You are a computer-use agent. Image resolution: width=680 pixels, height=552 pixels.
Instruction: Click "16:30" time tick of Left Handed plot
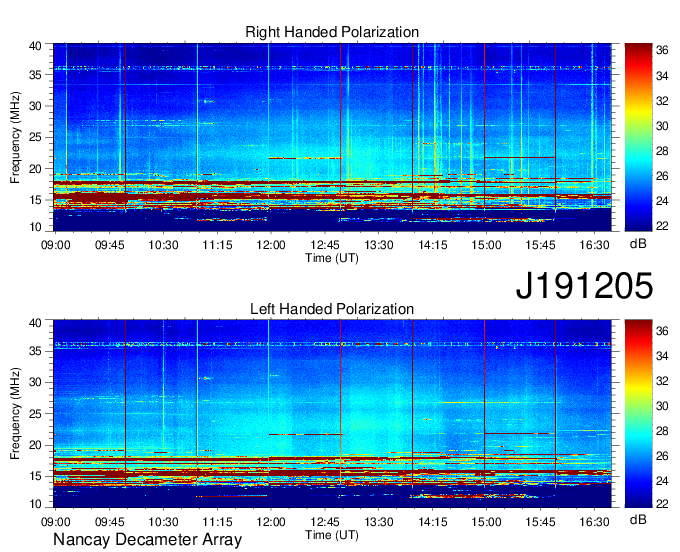[x=595, y=522]
